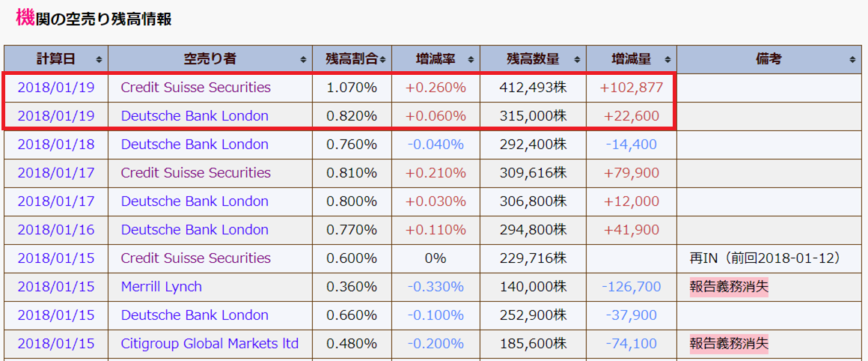Click the 再IN（前回2018-01-12） remark cell
This screenshot has width=868, height=361.
765,258
